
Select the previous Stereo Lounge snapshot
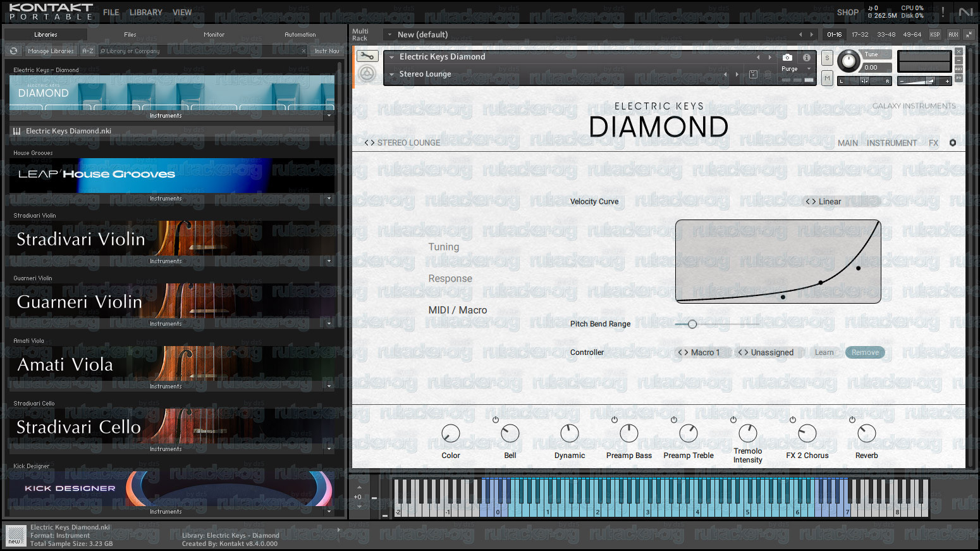point(725,74)
